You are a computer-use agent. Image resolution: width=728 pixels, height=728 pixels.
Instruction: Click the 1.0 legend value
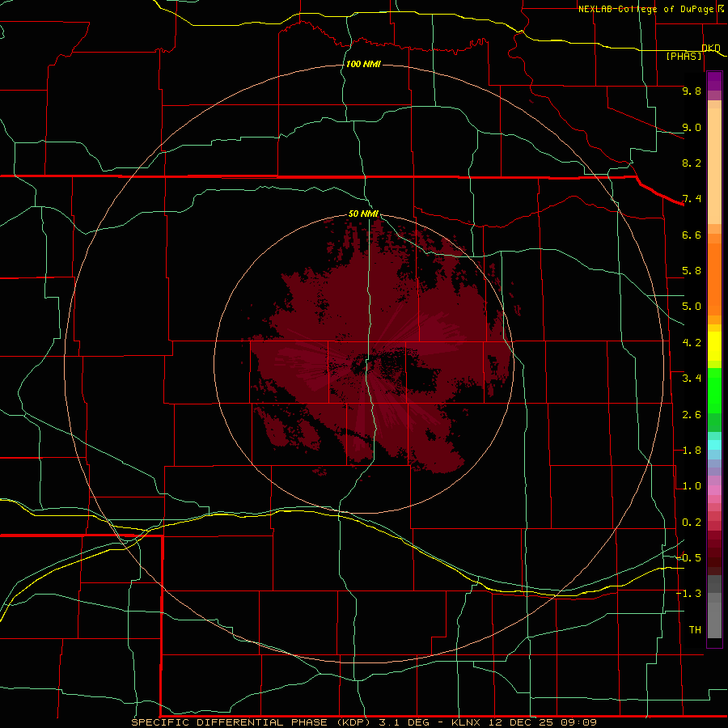point(692,486)
